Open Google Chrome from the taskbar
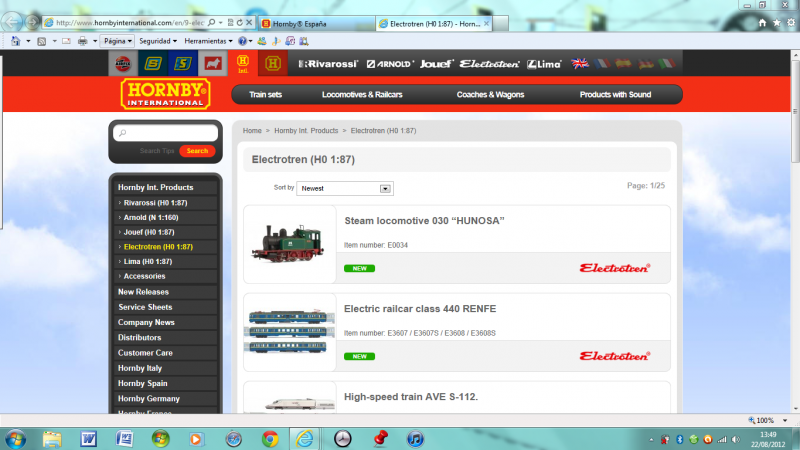Viewport: 800px width, 450px height. pos(270,439)
